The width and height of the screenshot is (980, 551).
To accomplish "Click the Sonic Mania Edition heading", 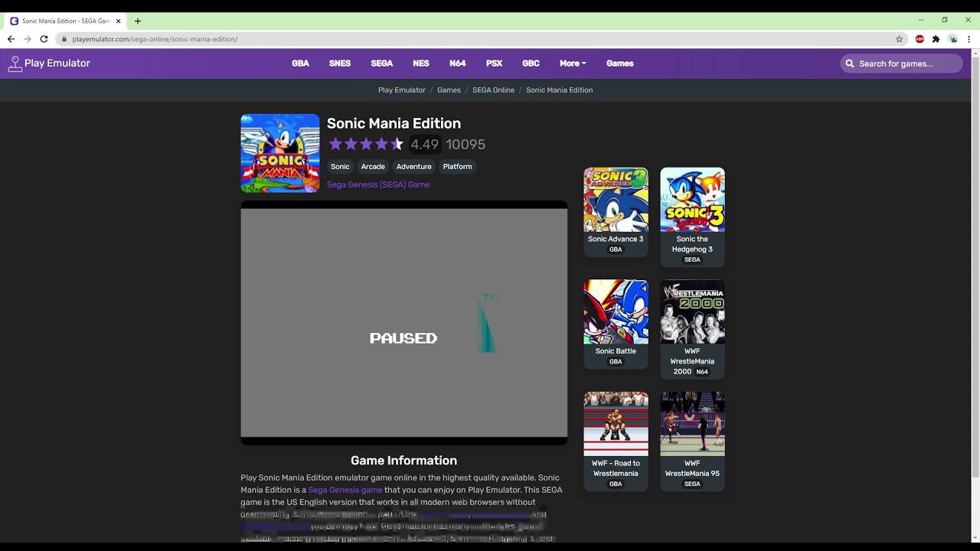I will click(394, 123).
